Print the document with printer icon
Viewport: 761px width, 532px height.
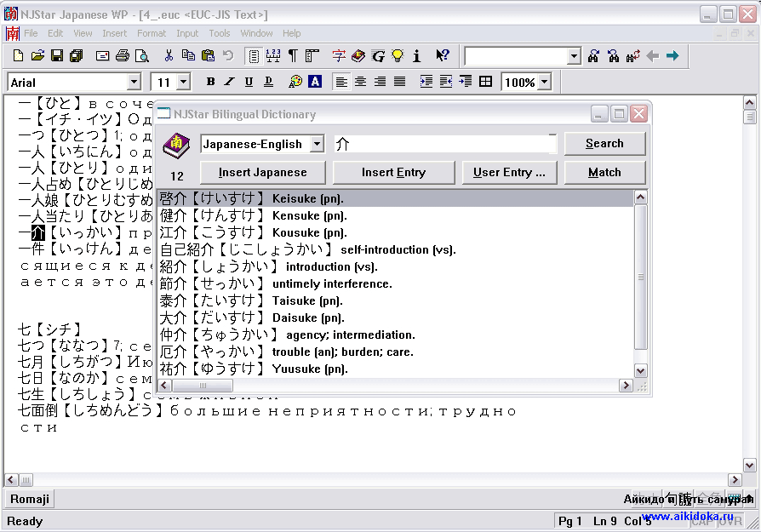[123, 56]
